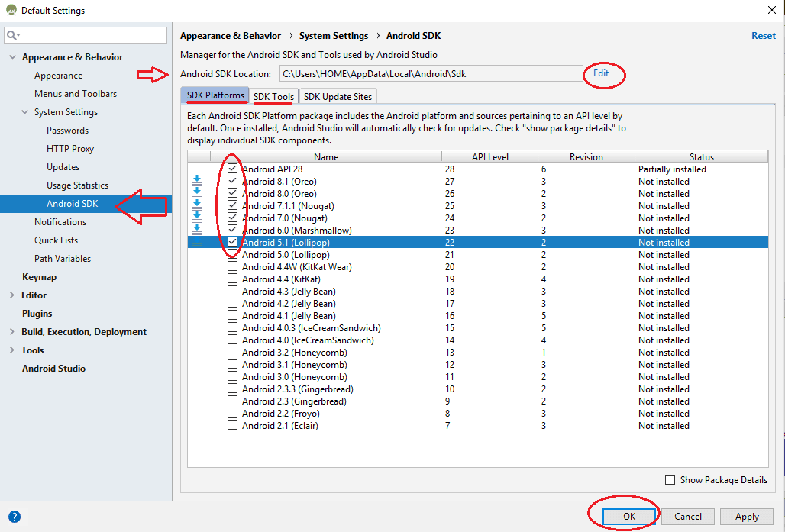Viewport: 785px width, 532px height.
Task: Switch to SDK Tools tab
Action: click(x=274, y=97)
